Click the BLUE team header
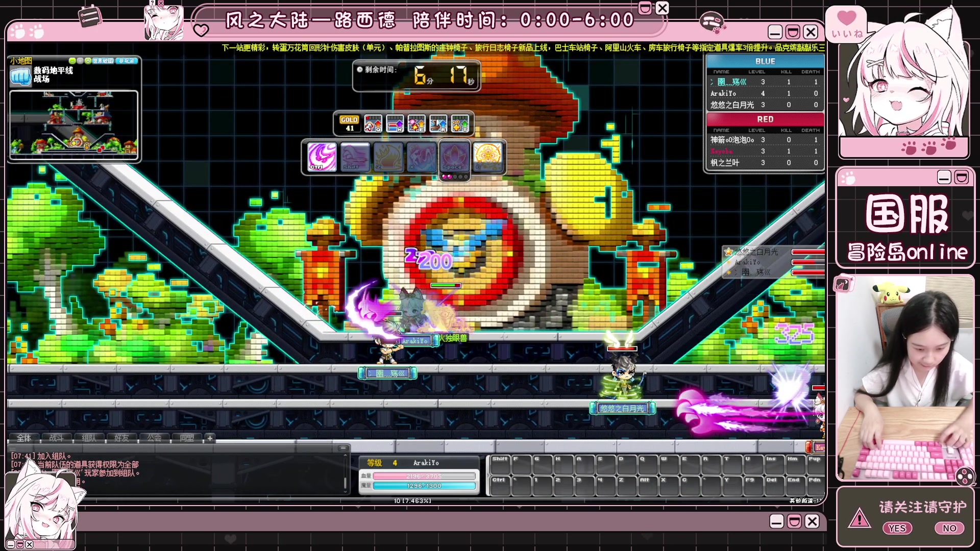Screen dimensions: 980x551 [765, 61]
